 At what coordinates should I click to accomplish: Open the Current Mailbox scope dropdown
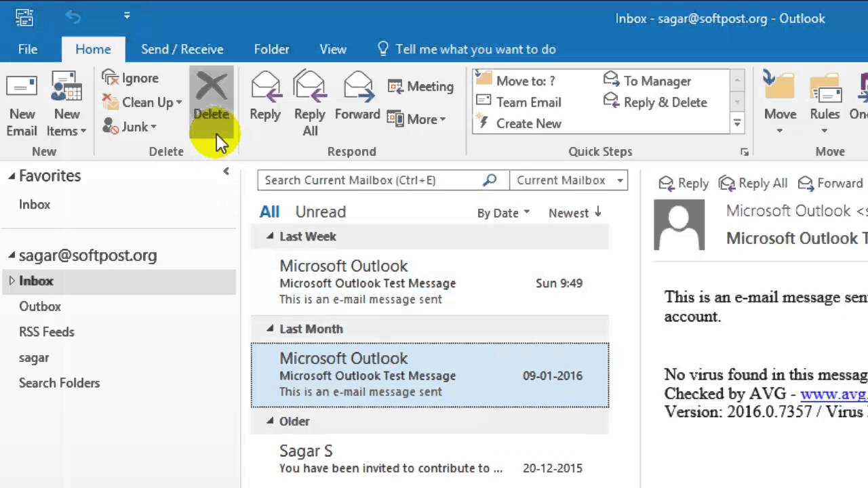click(x=568, y=180)
